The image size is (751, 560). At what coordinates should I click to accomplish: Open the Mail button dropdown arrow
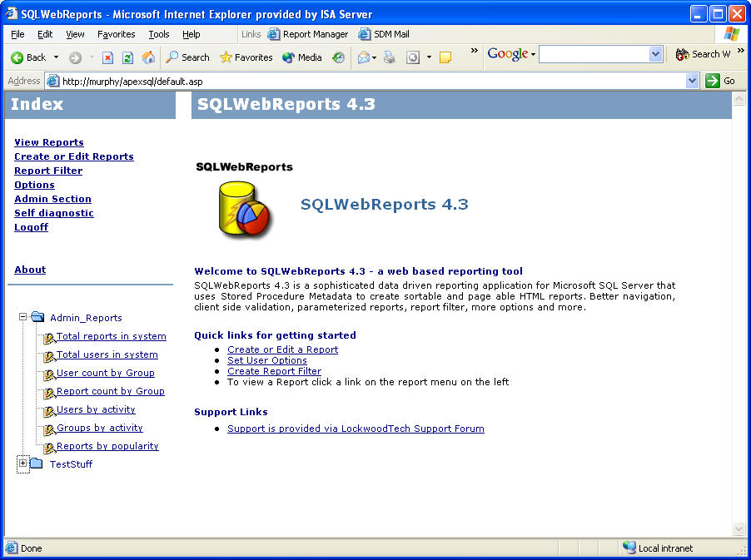(x=374, y=58)
